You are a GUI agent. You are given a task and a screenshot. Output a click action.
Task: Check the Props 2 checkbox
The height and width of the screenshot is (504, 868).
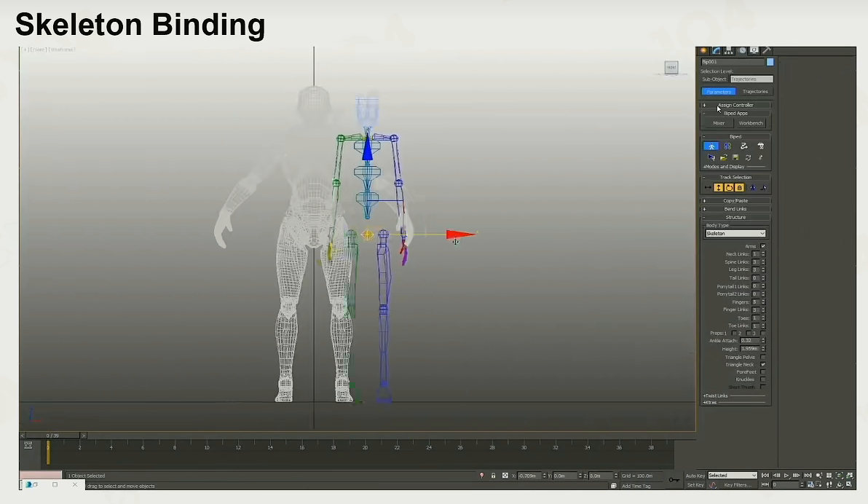[x=748, y=334]
